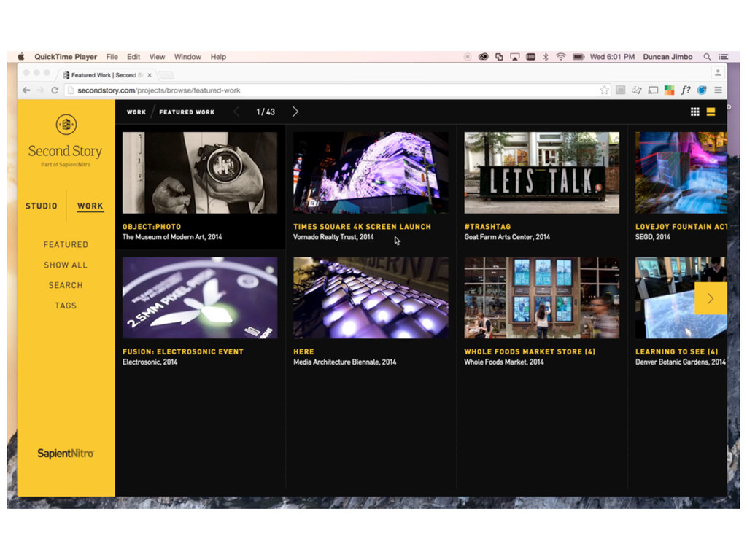This screenshot has width=747, height=560.
Task: Click WORK breadcrumb link
Action: pyautogui.click(x=136, y=112)
